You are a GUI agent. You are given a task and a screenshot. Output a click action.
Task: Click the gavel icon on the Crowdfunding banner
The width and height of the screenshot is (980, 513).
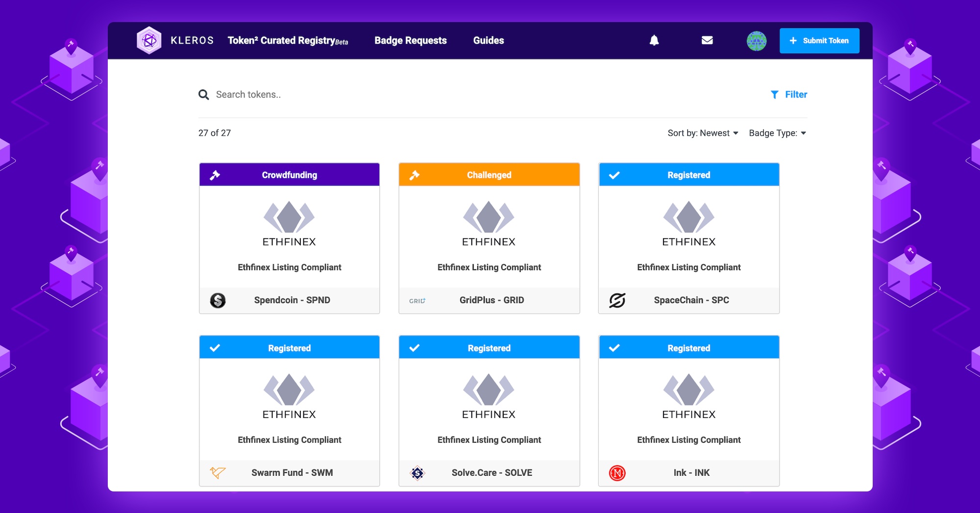[216, 174]
